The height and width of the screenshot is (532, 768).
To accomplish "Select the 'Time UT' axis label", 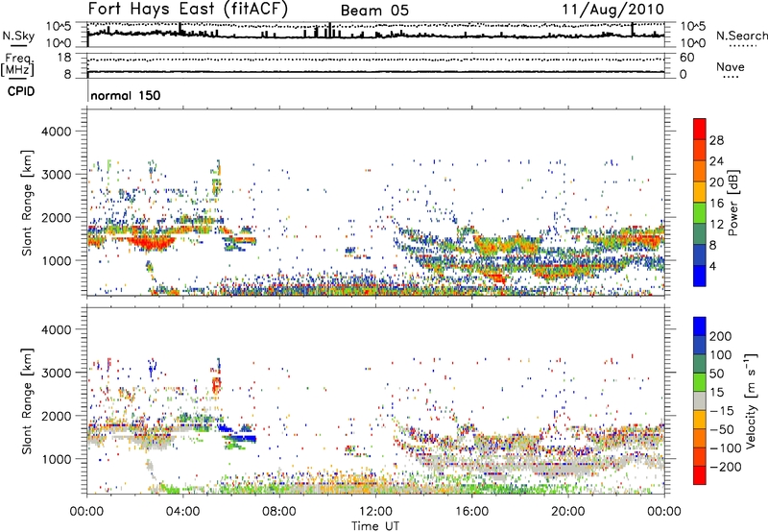I will pos(375,526).
